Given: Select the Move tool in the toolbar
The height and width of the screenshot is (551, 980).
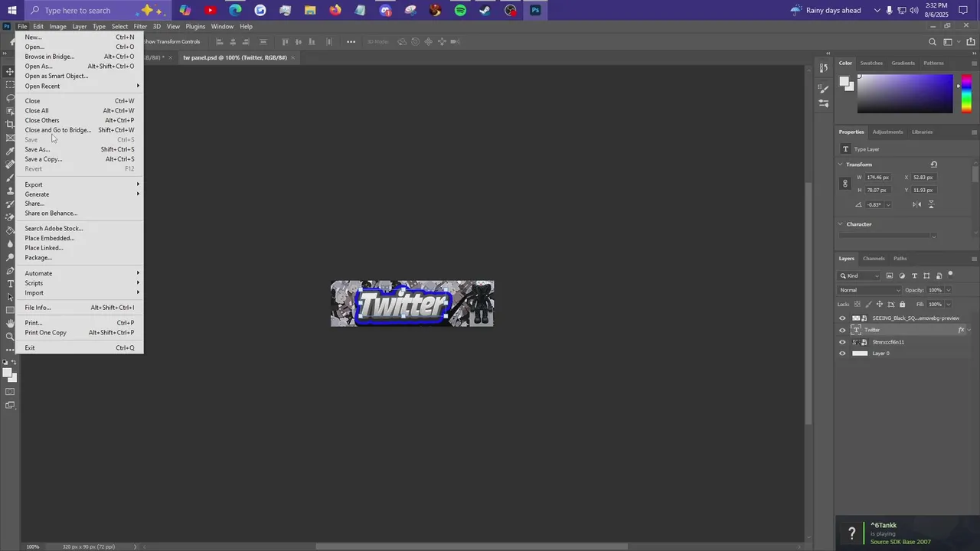Looking at the screenshot, I should click(x=10, y=71).
